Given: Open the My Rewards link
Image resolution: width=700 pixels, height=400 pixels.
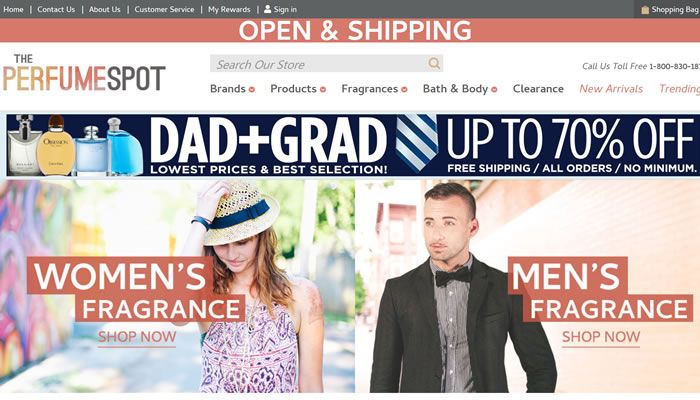Looking at the screenshot, I should [x=229, y=9].
